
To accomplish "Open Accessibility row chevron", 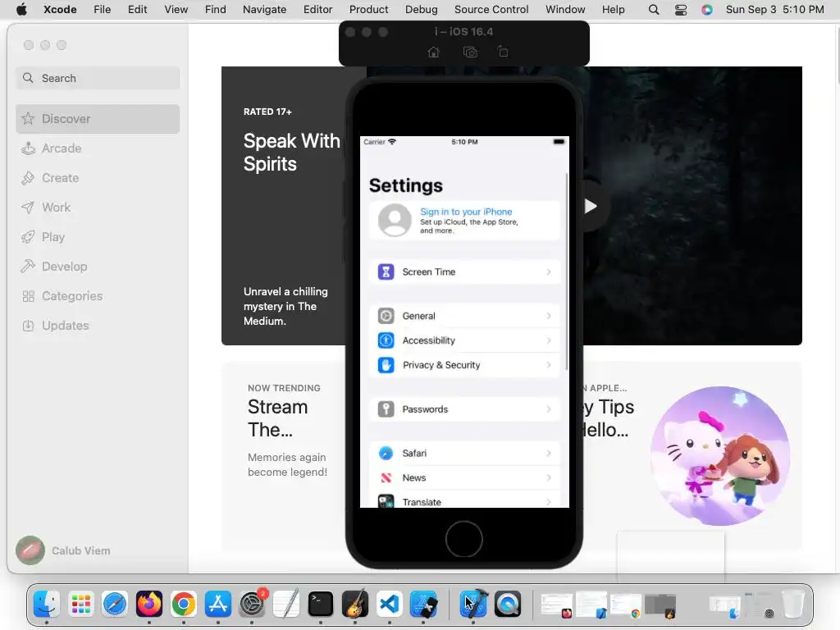I will pos(549,340).
